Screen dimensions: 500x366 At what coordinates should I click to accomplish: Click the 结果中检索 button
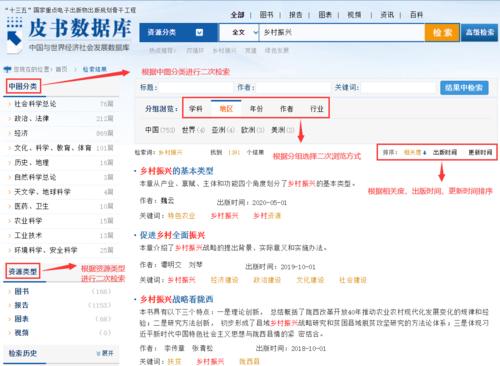(x=464, y=88)
